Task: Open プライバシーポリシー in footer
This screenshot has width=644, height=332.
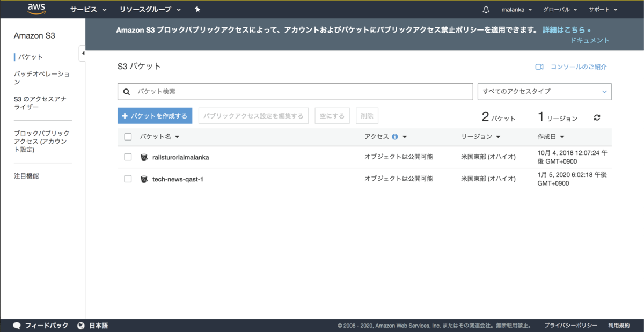Action: pyautogui.click(x=570, y=326)
